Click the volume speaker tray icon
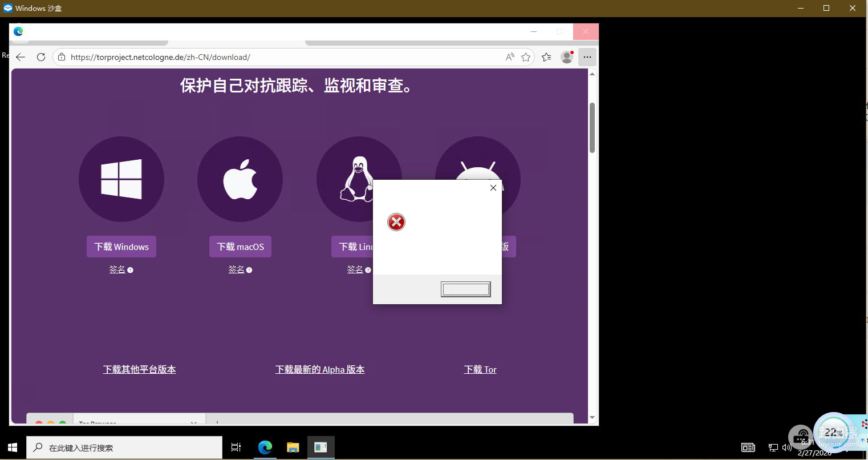 point(787,448)
